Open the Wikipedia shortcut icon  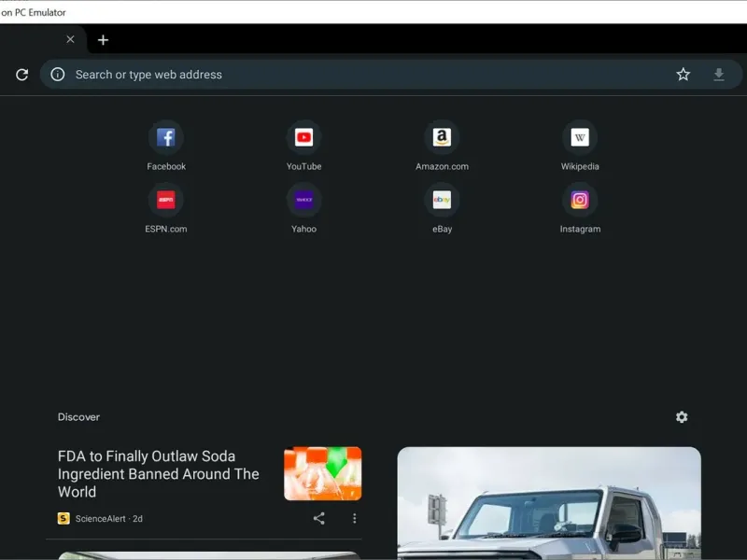(580, 137)
